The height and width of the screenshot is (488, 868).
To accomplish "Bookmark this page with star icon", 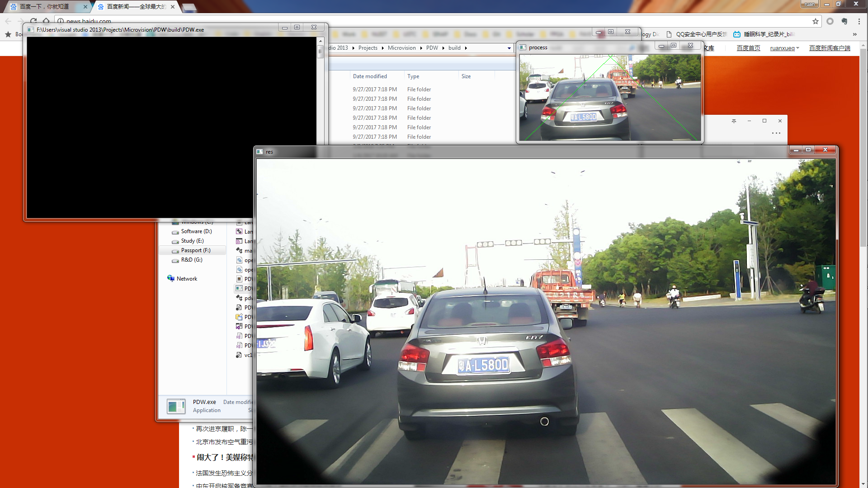I will [815, 21].
